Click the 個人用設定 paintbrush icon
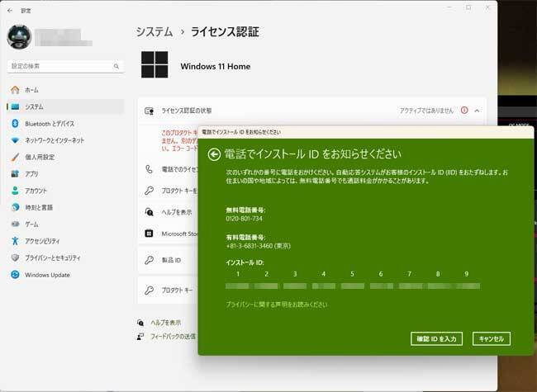Screen dimensions: 537x392 coord(15,157)
